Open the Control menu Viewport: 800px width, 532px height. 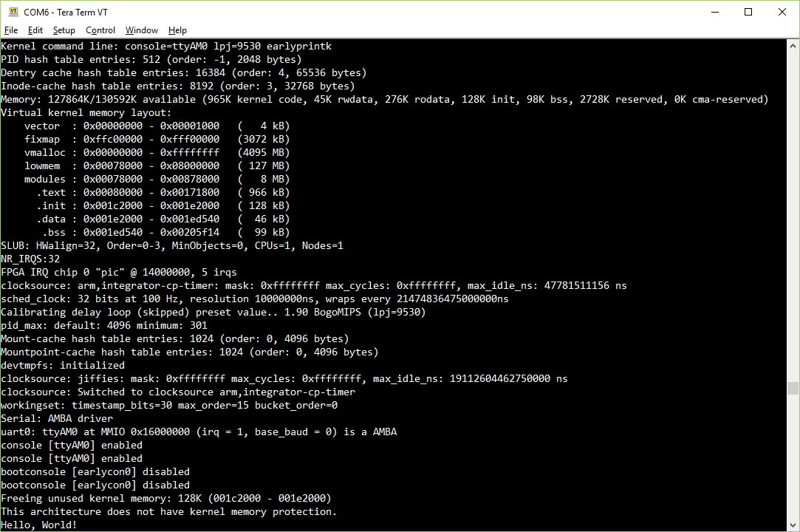click(x=100, y=30)
